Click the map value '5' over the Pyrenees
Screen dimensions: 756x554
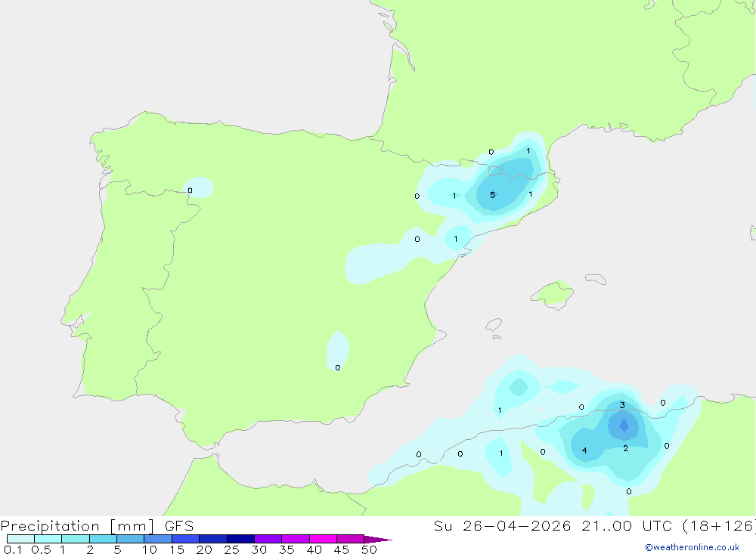point(492,195)
